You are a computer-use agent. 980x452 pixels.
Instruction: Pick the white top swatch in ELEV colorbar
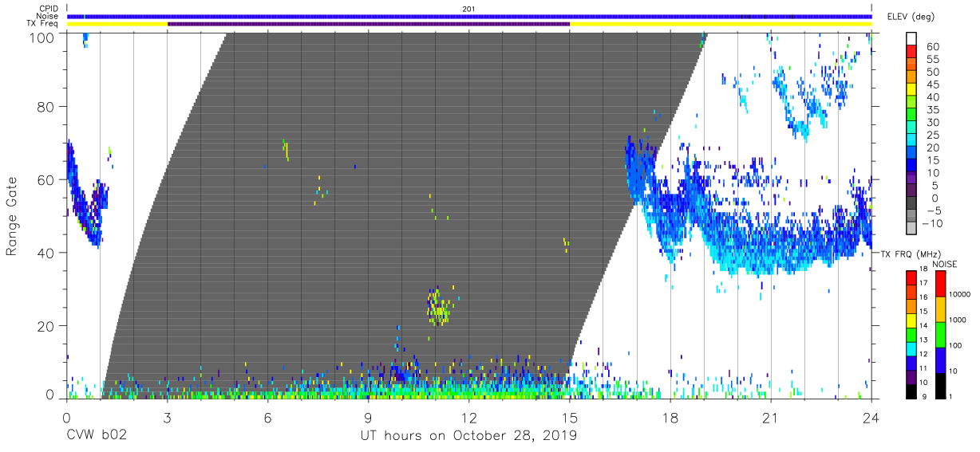click(911, 39)
